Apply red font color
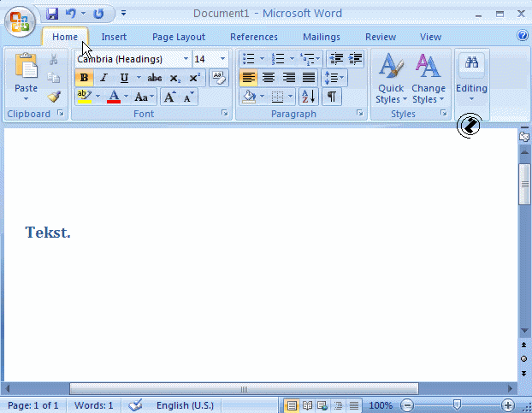Image resolution: width=532 pixels, height=413 pixels. pyautogui.click(x=114, y=97)
